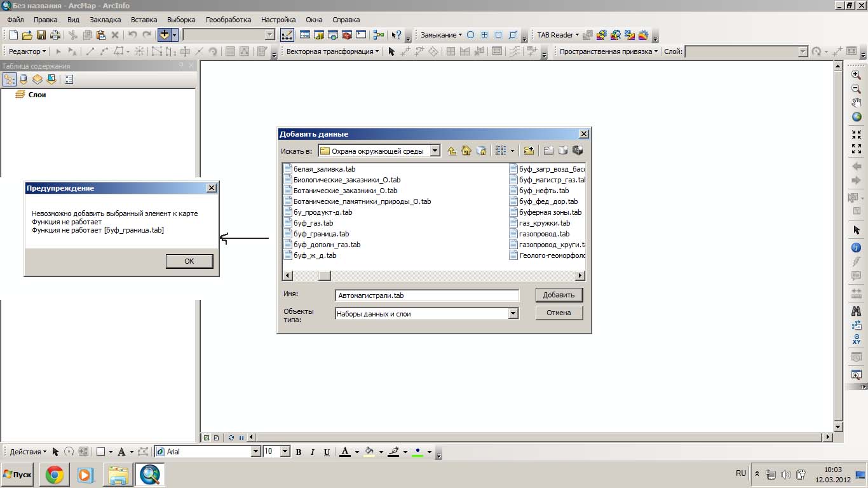
Task: Click the font color swatch
Action: pyautogui.click(x=344, y=452)
